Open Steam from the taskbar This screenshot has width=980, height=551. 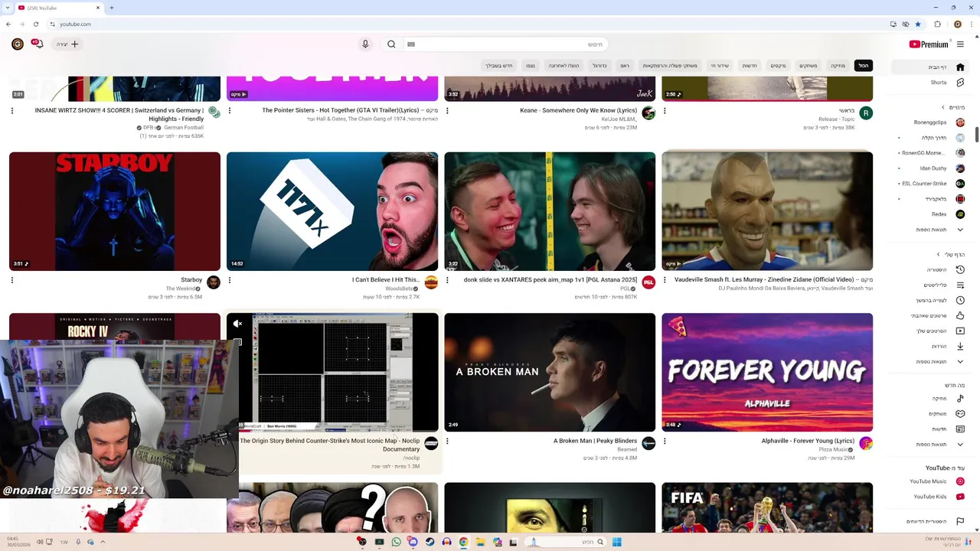(430, 542)
